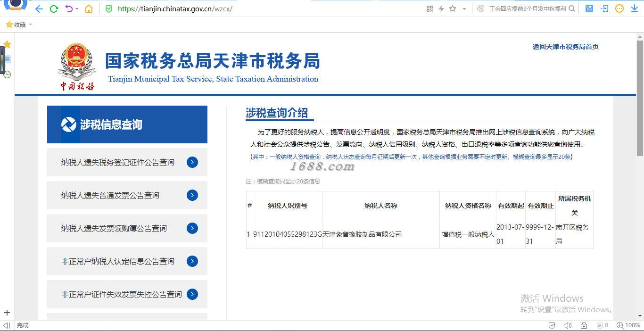The height and width of the screenshot is (331, 644).
Task: Open the status bar first-aid repair icon
Action: click(584, 325)
